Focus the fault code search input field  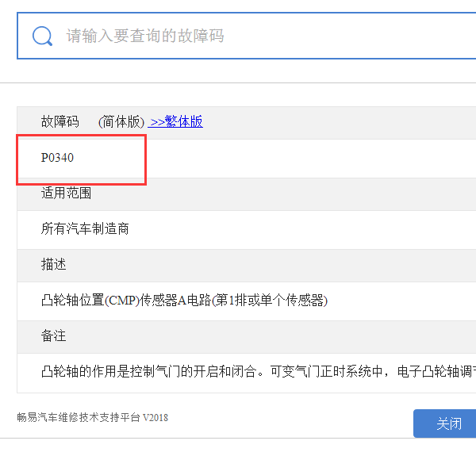247,36
